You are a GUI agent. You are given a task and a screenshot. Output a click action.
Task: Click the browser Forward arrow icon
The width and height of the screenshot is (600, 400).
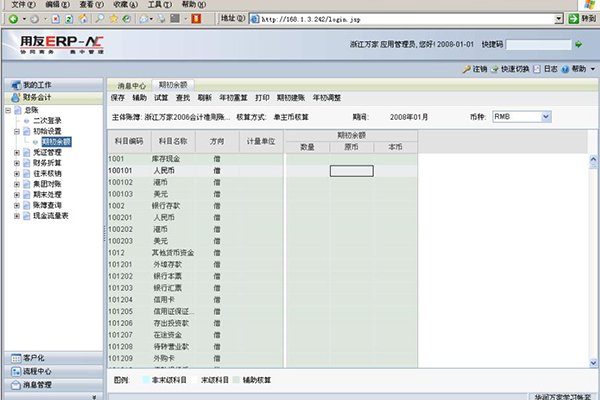(x=34, y=19)
